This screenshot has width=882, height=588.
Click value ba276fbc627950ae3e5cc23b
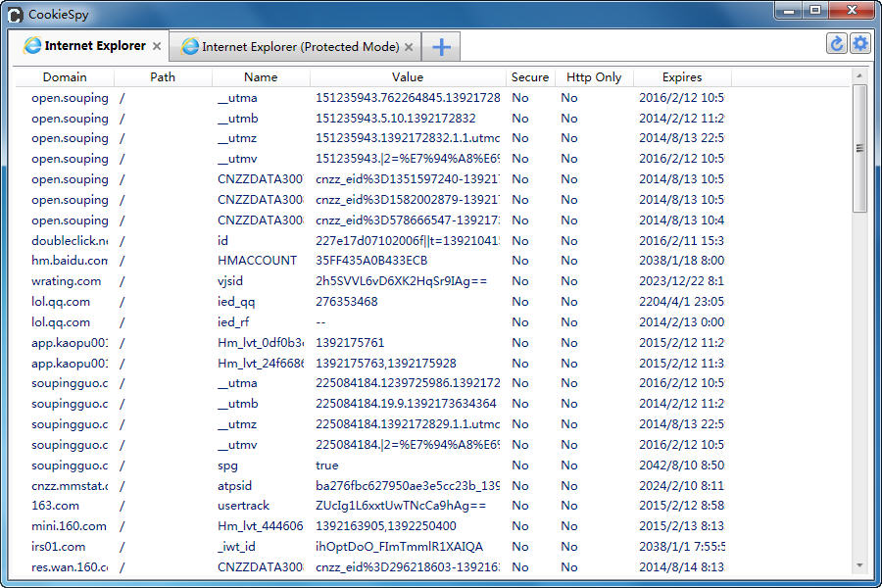click(408, 486)
